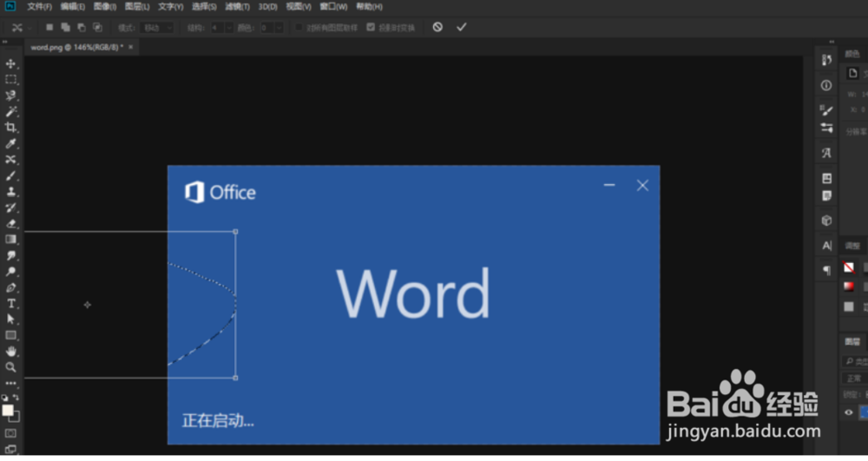Select the Move tool
Image resolution: width=868 pixels, height=461 pixels.
point(10,63)
